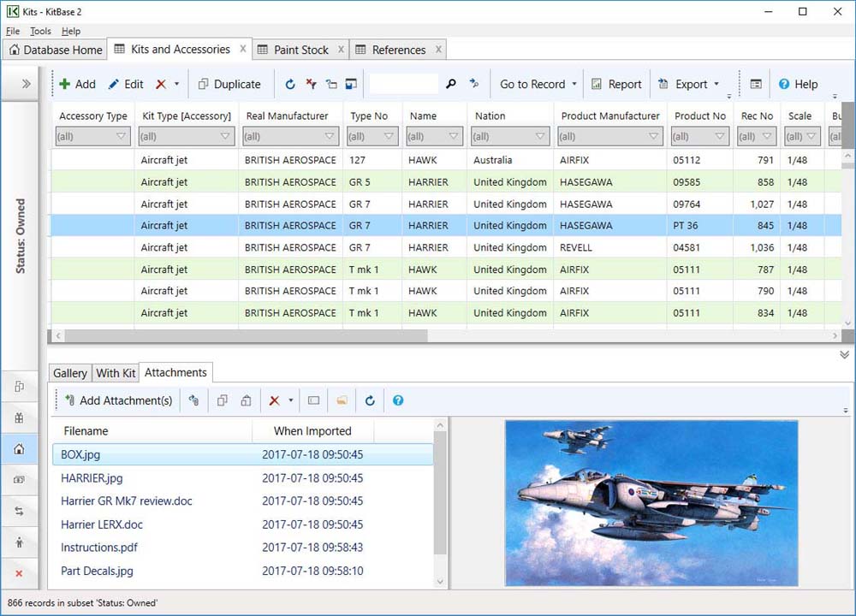Refresh the attachments list
This screenshot has width=856, height=616.
(370, 400)
